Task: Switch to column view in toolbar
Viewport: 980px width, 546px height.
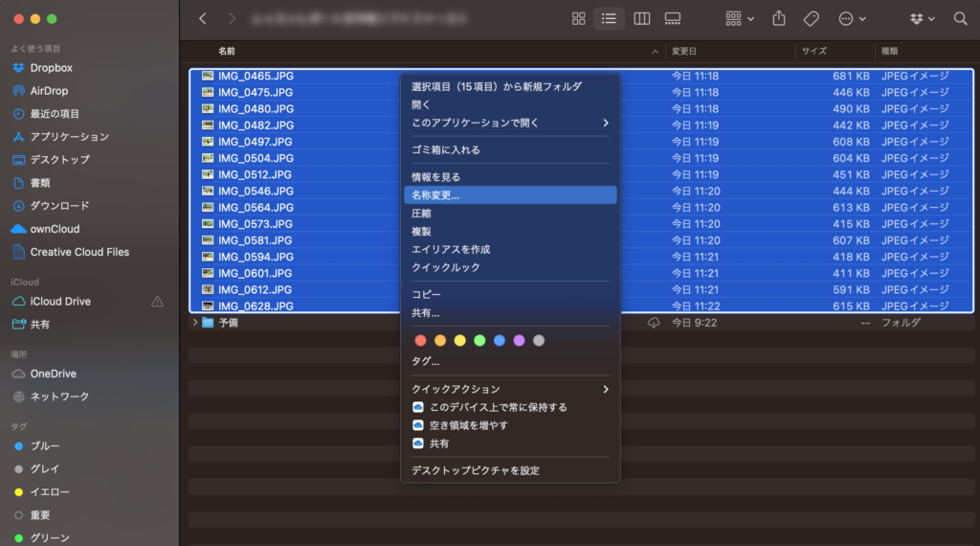Action: tap(642, 18)
